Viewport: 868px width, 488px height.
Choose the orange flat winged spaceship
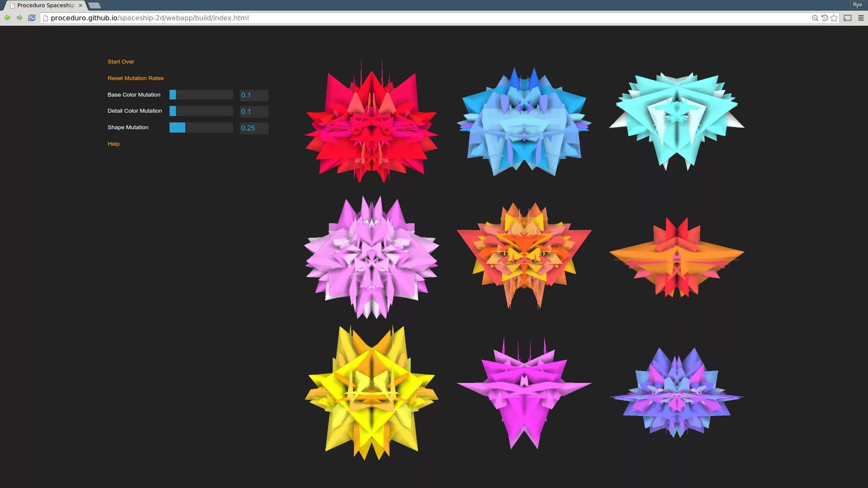pyautogui.click(x=676, y=257)
